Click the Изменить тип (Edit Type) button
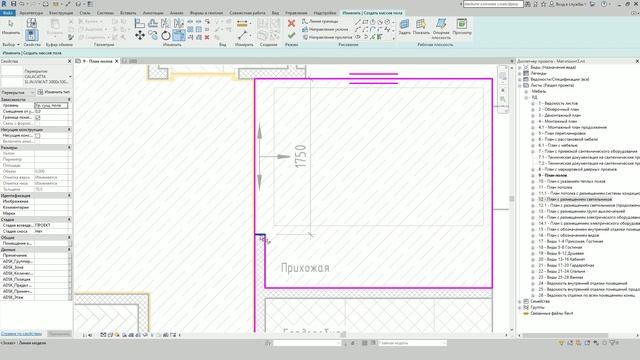 coord(53,92)
